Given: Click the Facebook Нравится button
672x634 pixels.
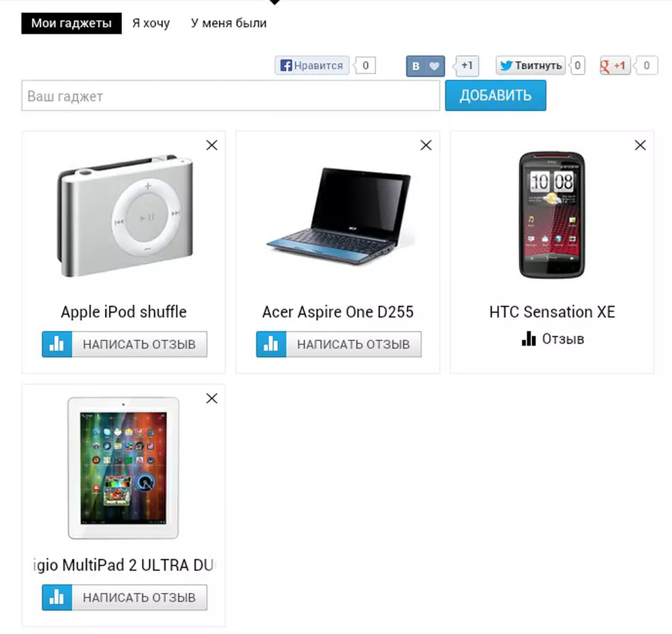Looking at the screenshot, I should 312,65.
